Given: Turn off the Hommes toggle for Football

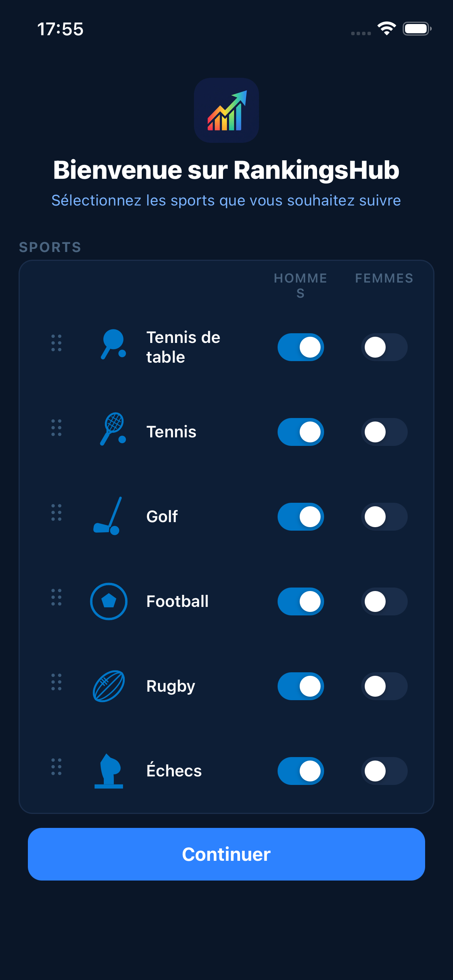Looking at the screenshot, I should pyautogui.click(x=301, y=601).
